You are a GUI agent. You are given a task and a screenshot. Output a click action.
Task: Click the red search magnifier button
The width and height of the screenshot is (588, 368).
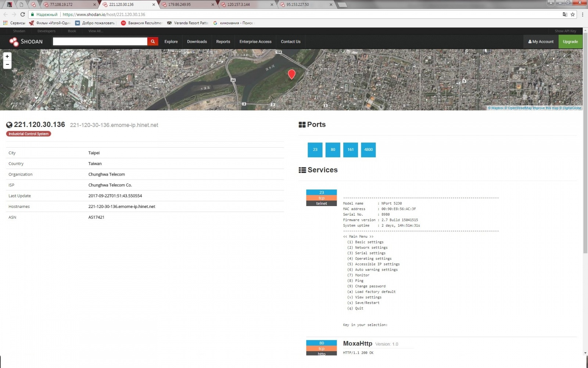point(153,42)
